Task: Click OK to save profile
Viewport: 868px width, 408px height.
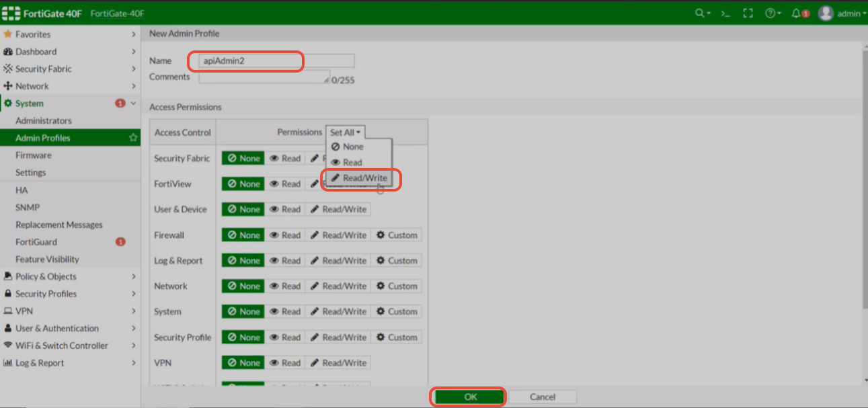Action: point(470,397)
